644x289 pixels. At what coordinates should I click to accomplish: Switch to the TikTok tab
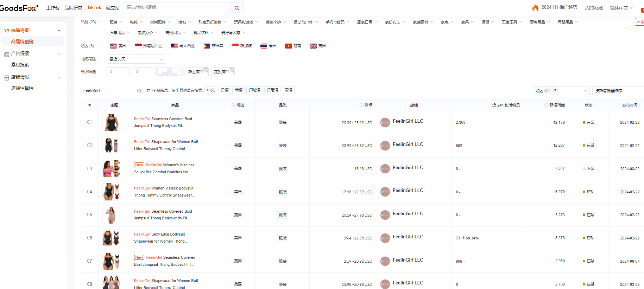coord(94,8)
